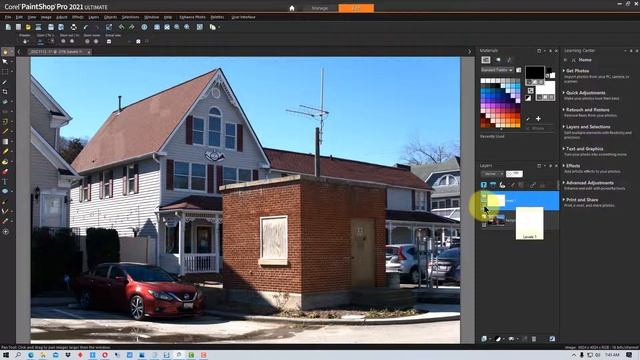The image size is (640, 360).
Task: Click the delete layer trash icon
Action: (534, 339)
